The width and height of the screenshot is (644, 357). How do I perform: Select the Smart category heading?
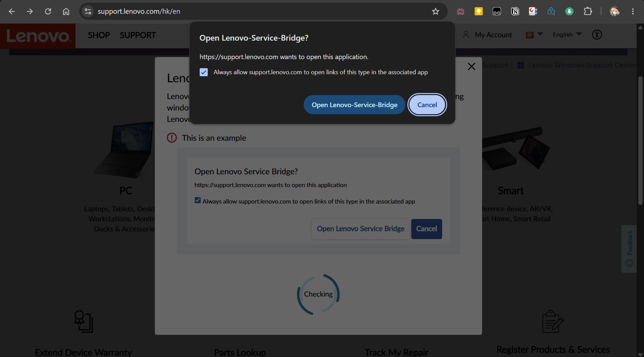[510, 191]
